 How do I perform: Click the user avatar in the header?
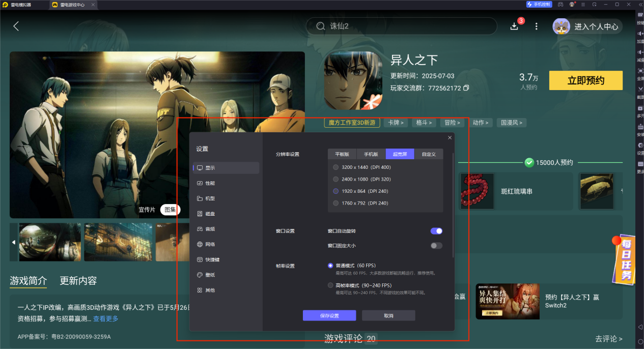coord(561,26)
